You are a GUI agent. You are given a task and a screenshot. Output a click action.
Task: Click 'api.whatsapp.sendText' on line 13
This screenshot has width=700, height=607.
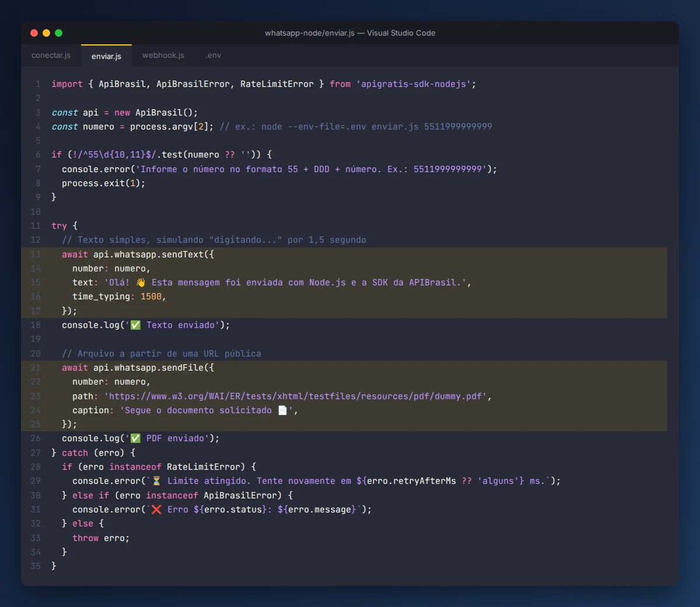(149, 254)
